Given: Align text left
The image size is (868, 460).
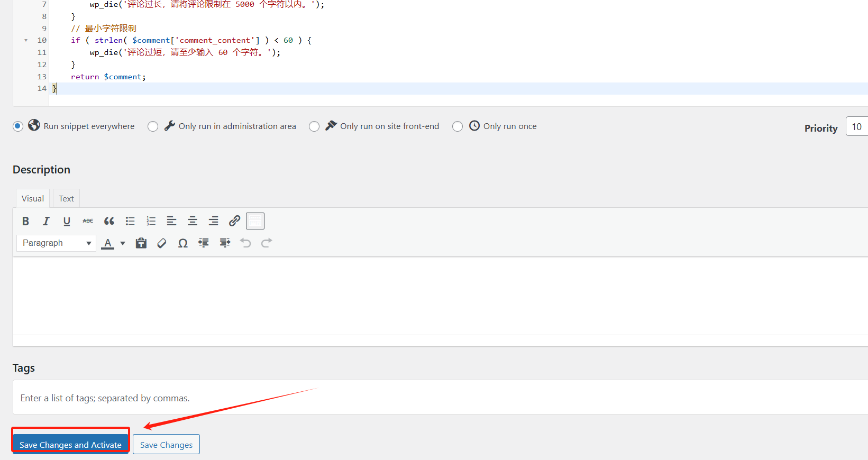Looking at the screenshot, I should click(171, 221).
